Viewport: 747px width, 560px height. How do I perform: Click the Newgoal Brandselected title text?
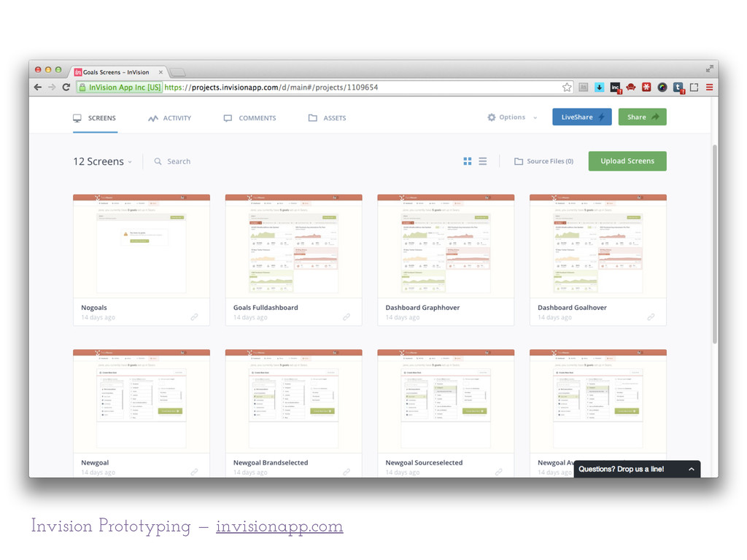click(x=271, y=463)
